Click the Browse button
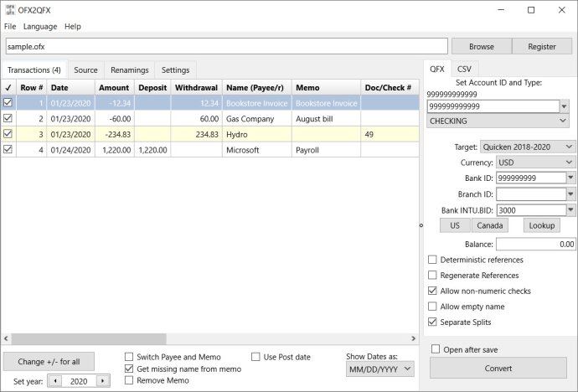The height and width of the screenshot is (392, 578). click(482, 46)
